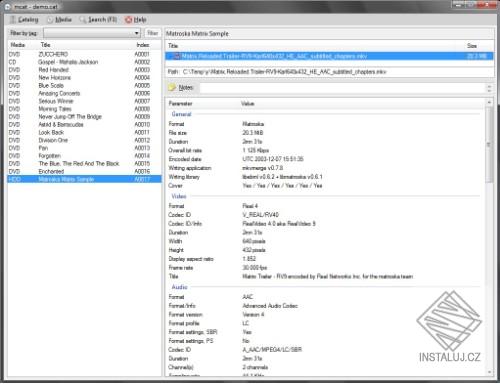Select the Serious Winner entry

pyautogui.click(x=84, y=101)
